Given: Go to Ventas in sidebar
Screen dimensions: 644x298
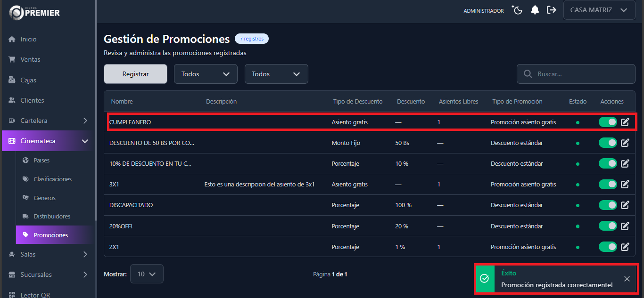Looking at the screenshot, I should (x=30, y=60).
